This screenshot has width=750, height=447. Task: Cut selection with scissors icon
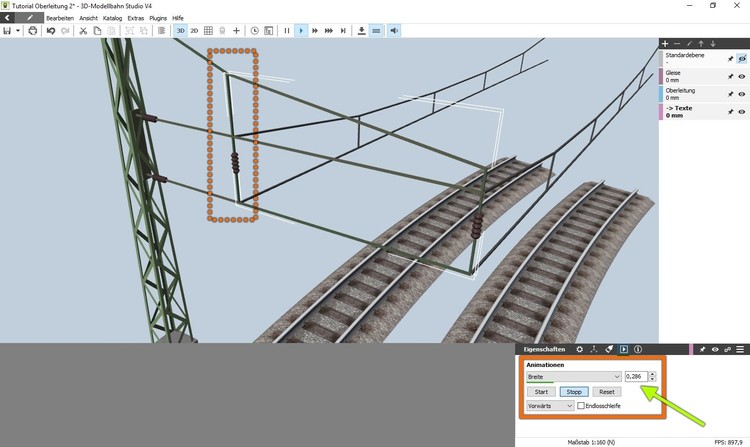83,31
